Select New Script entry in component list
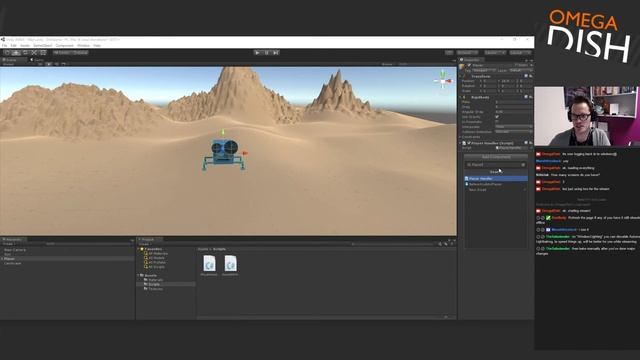The width and height of the screenshot is (640, 360). [x=496, y=190]
